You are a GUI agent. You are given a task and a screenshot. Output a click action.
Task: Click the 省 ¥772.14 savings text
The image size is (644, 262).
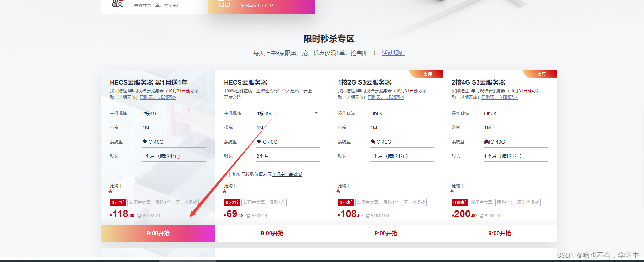point(257,216)
